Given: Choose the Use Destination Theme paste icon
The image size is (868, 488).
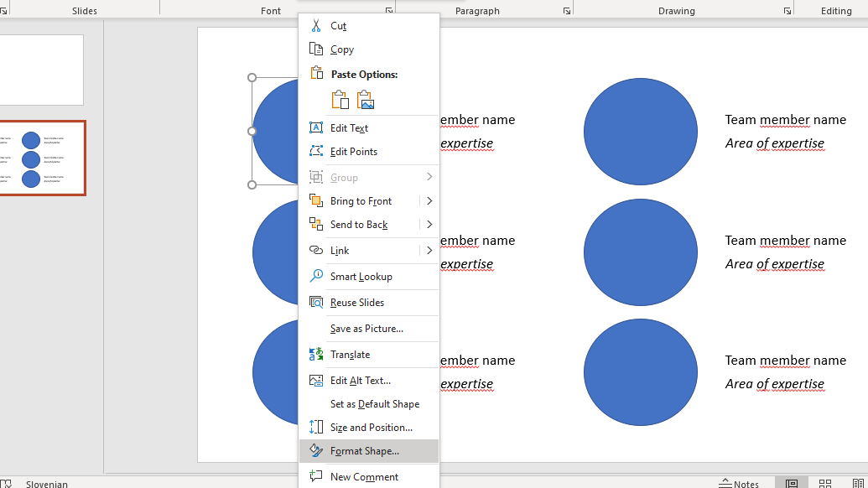Looking at the screenshot, I should (340, 100).
